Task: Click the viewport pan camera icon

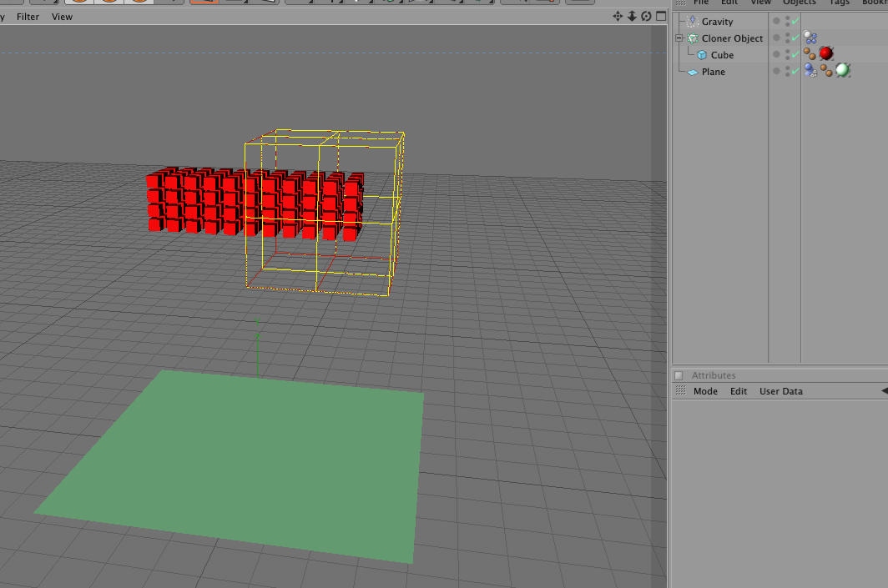Action: tap(618, 16)
